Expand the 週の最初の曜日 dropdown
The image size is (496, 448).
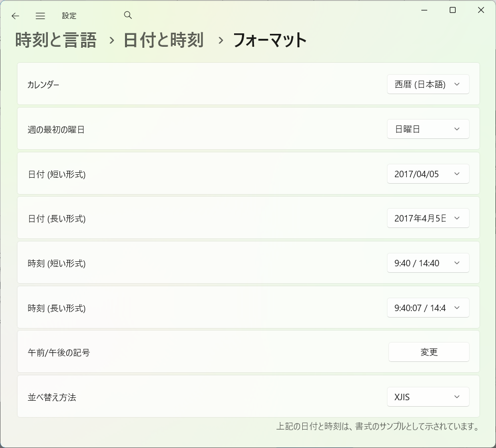pos(428,129)
